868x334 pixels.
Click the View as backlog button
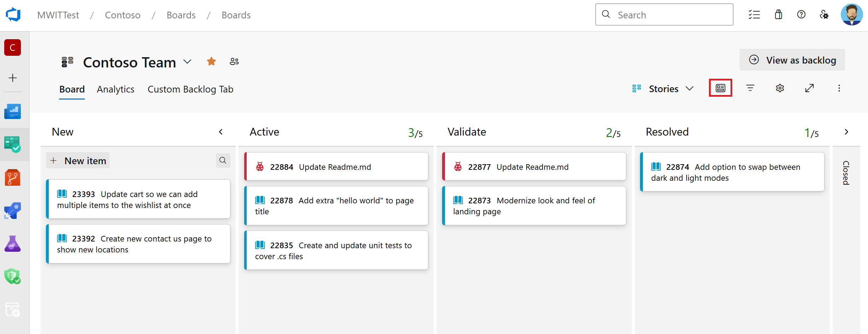coord(792,60)
